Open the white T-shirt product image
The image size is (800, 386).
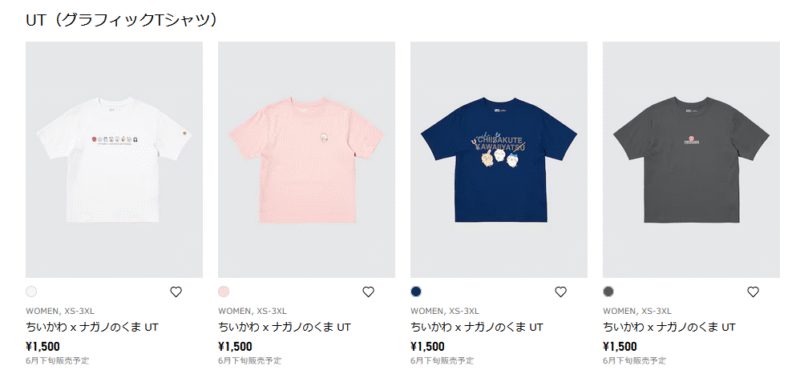[114, 160]
